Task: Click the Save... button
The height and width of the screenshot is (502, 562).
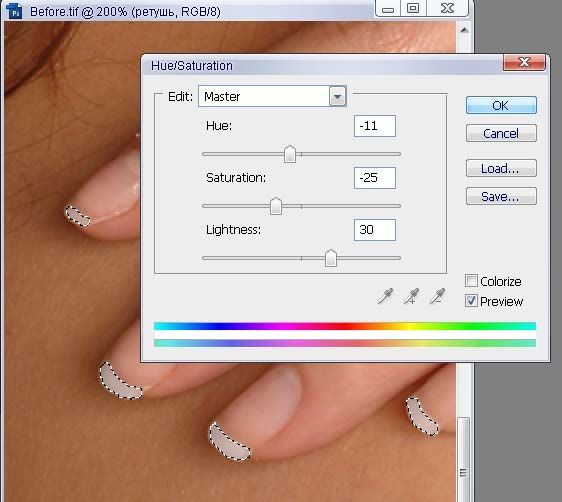Action: pos(501,196)
